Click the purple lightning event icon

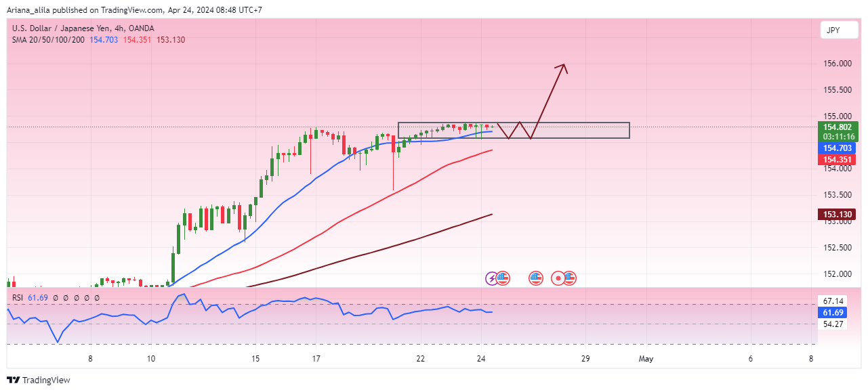tap(493, 278)
